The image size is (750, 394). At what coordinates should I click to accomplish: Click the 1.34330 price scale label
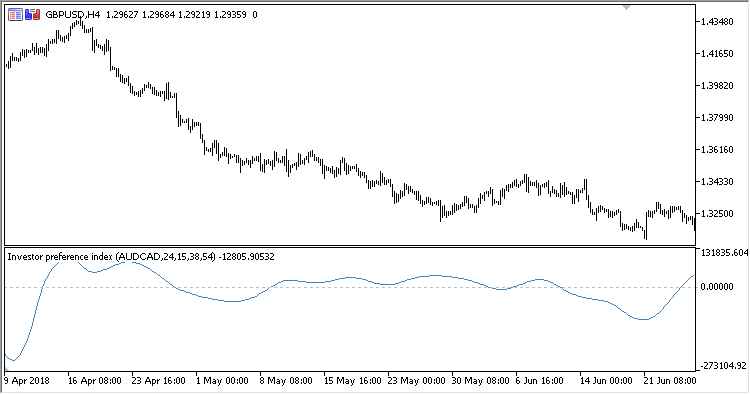click(x=717, y=182)
